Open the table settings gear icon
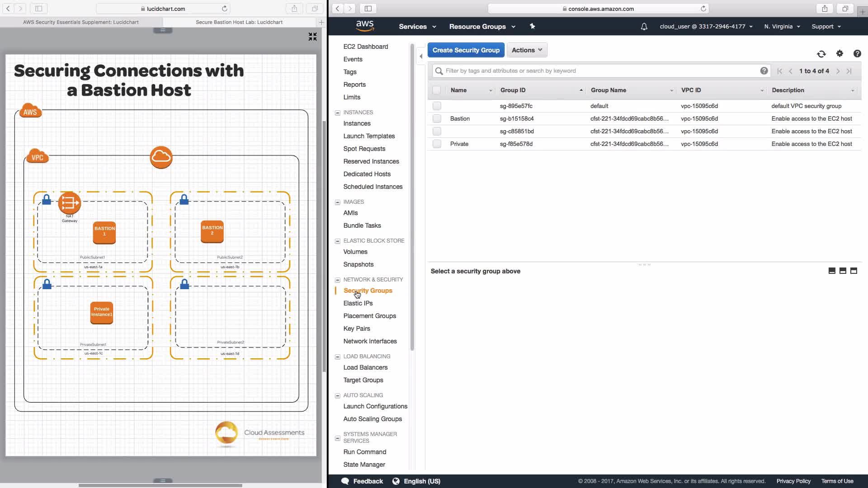Image resolution: width=868 pixels, height=488 pixels. pyautogui.click(x=840, y=53)
